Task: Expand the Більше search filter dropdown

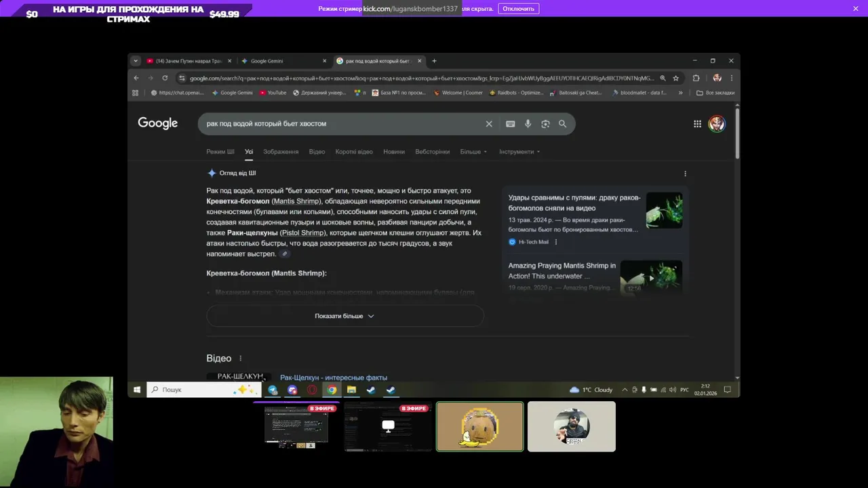Action: point(473,152)
